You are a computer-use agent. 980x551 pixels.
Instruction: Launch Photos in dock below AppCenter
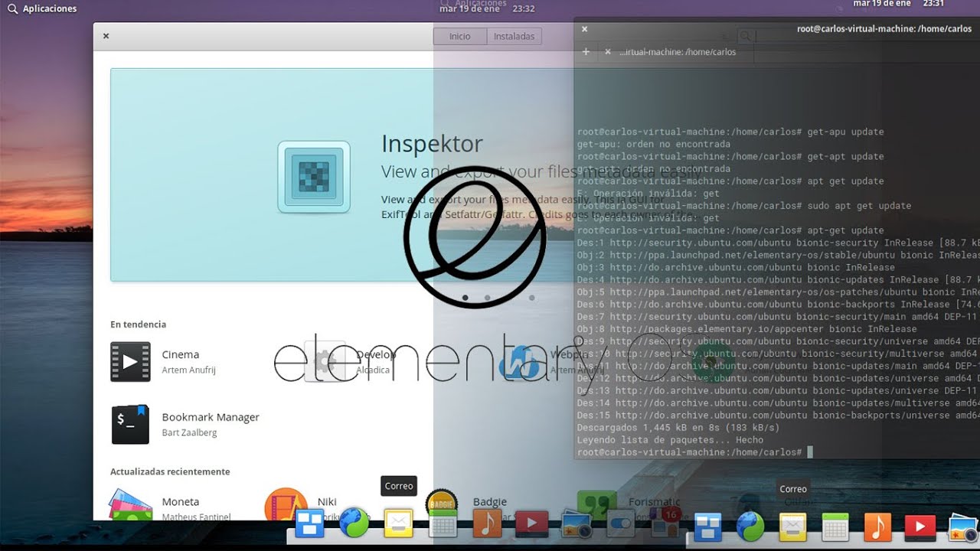click(x=576, y=524)
